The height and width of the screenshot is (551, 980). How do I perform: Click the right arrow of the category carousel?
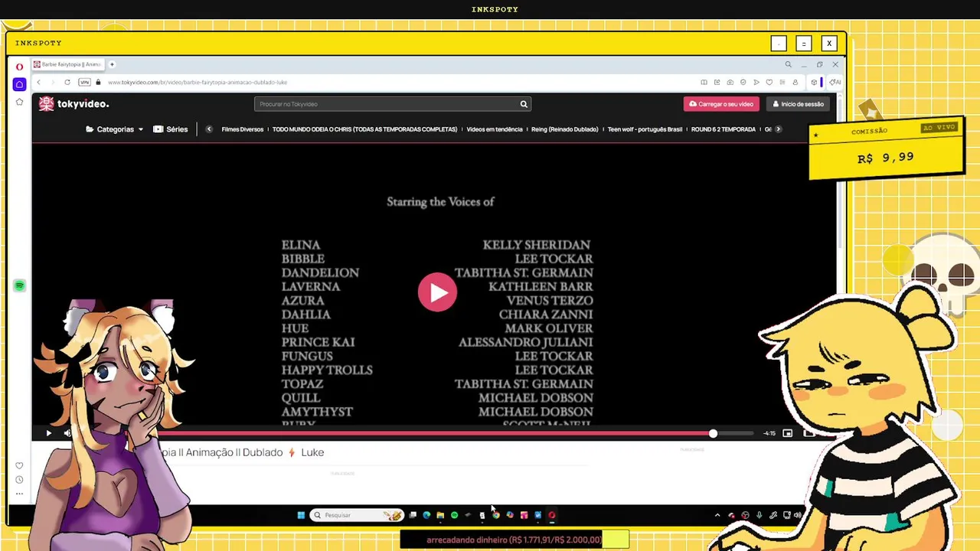click(778, 129)
